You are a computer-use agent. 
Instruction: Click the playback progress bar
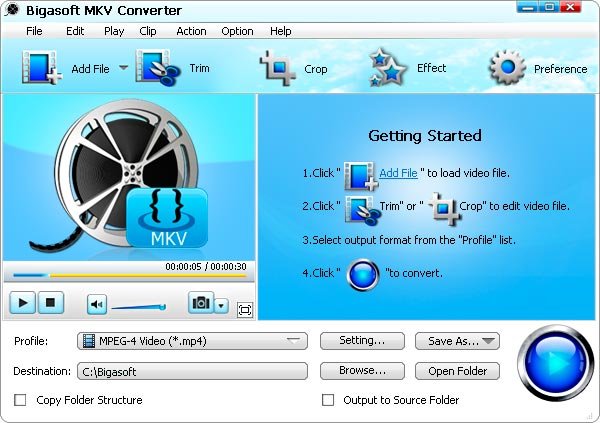[129, 275]
